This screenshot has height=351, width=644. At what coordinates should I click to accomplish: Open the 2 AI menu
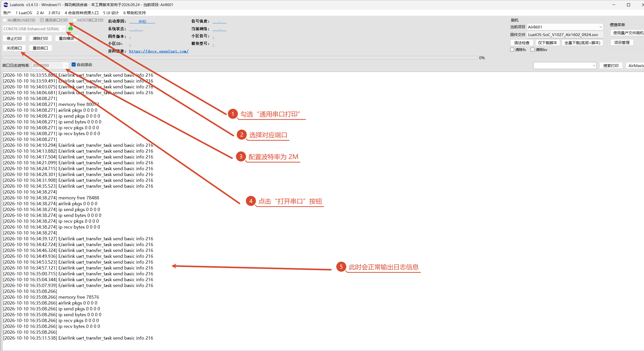point(40,13)
